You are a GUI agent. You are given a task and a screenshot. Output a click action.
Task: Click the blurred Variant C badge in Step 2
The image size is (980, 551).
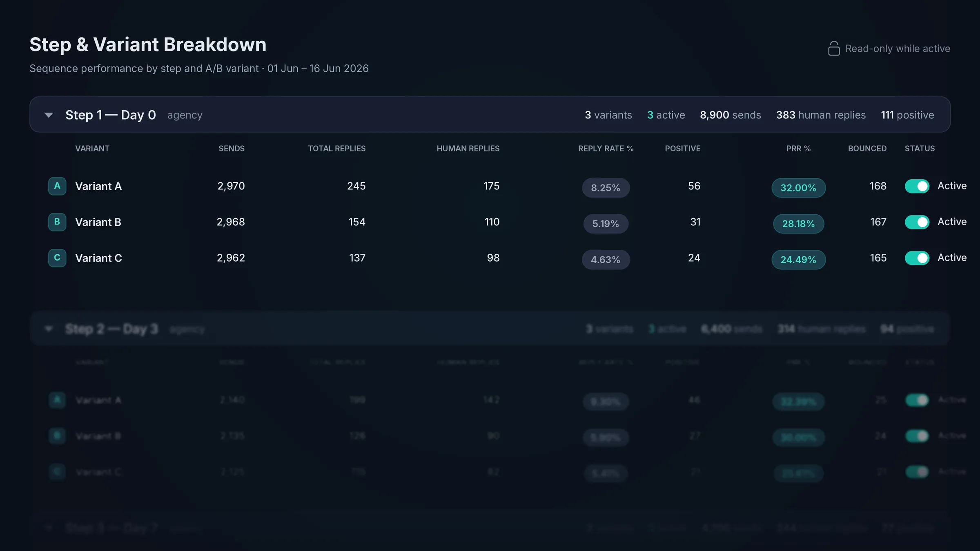coord(57,472)
